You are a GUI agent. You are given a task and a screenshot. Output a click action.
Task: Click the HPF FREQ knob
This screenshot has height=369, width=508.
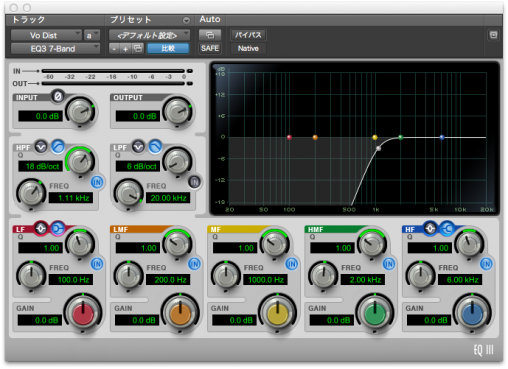click(31, 194)
